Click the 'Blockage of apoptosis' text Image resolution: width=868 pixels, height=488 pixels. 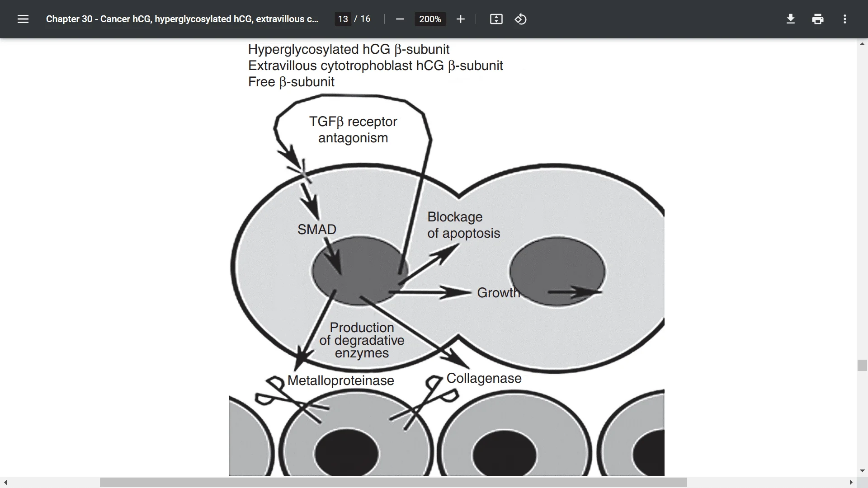(464, 225)
